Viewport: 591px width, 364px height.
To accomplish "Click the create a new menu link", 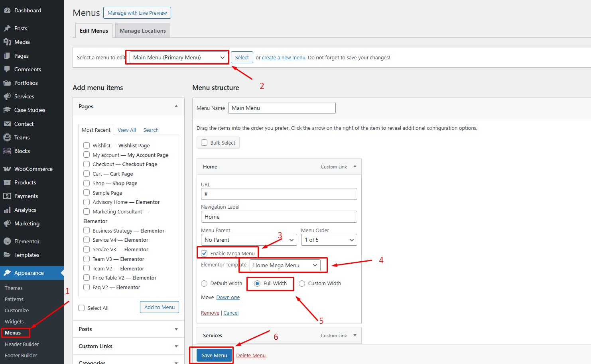I will [283, 58].
